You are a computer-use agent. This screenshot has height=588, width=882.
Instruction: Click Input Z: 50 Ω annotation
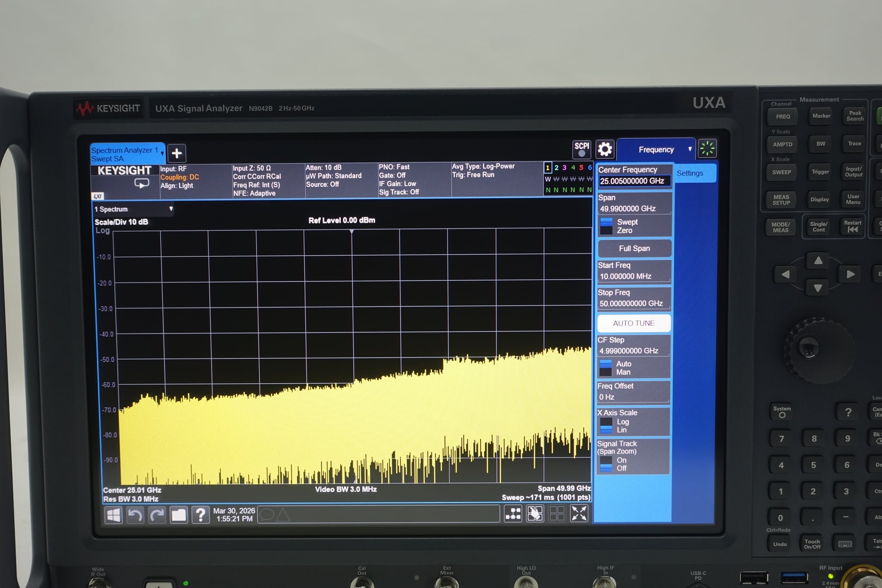(x=252, y=168)
